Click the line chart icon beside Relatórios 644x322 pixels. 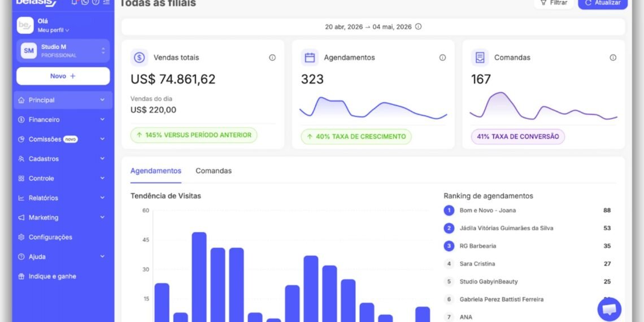point(21,198)
